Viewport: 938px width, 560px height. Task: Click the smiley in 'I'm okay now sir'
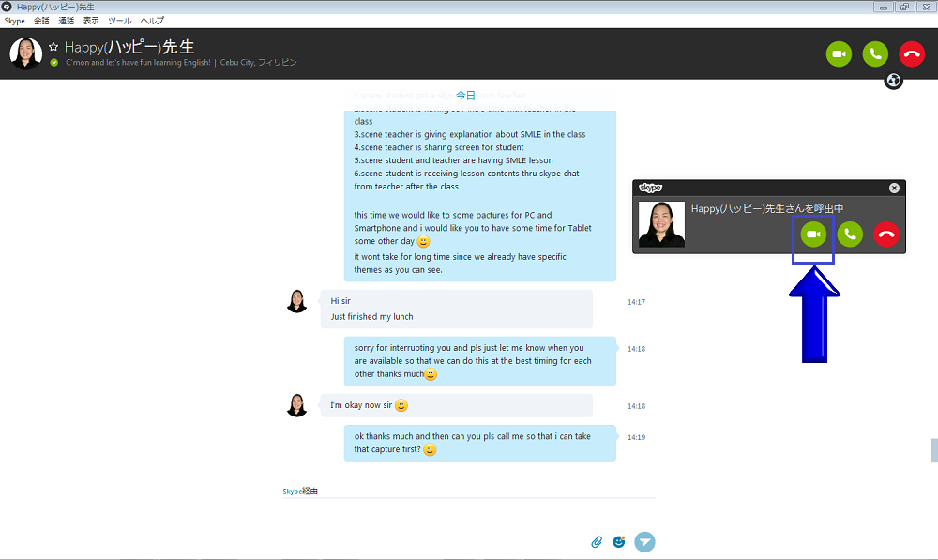(401, 405)
